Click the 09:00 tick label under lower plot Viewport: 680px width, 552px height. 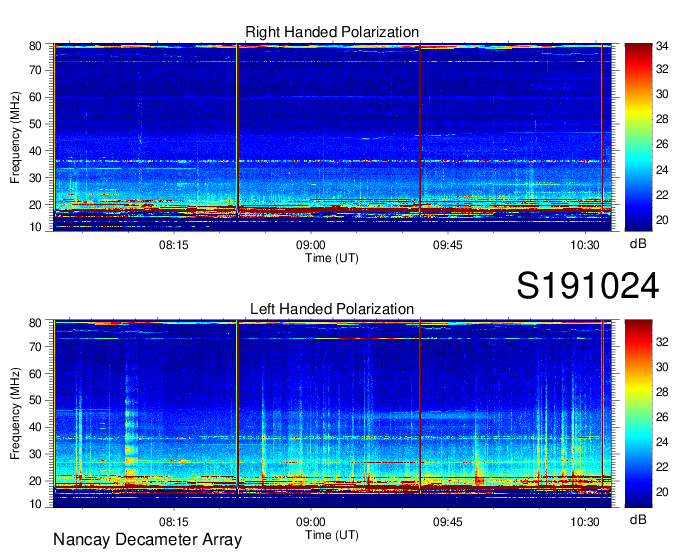point(311,522)
